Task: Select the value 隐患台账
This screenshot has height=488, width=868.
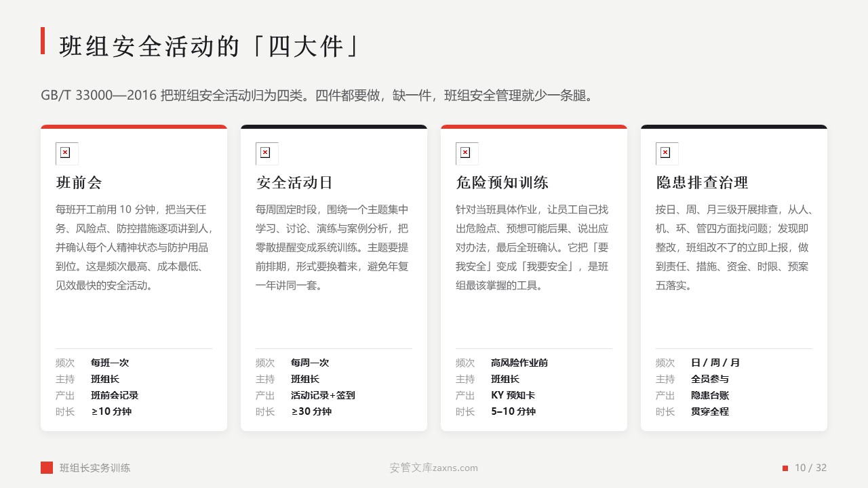Action: 710,395
